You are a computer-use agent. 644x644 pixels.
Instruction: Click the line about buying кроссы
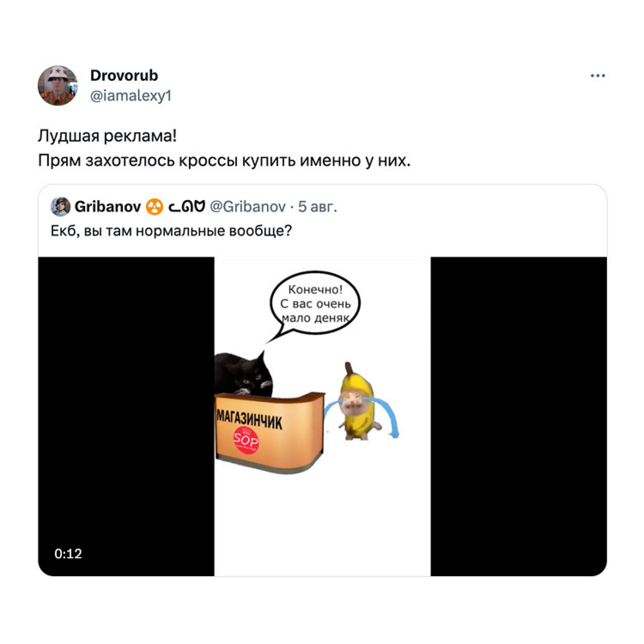225,160
